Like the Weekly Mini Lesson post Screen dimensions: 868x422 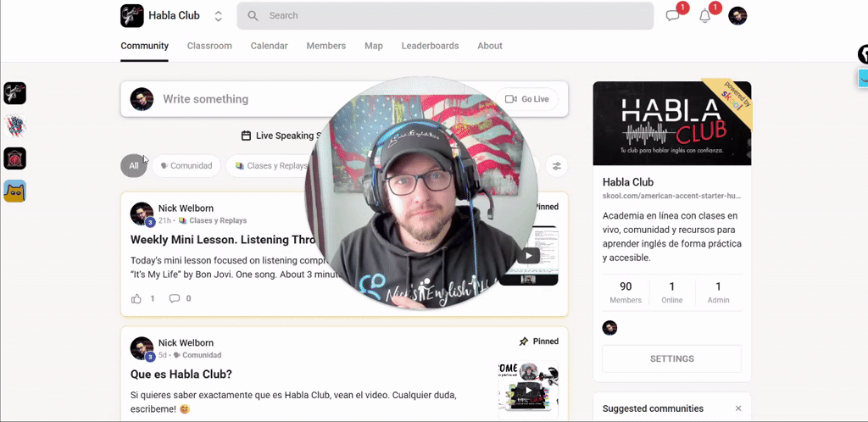click(136, 298)
